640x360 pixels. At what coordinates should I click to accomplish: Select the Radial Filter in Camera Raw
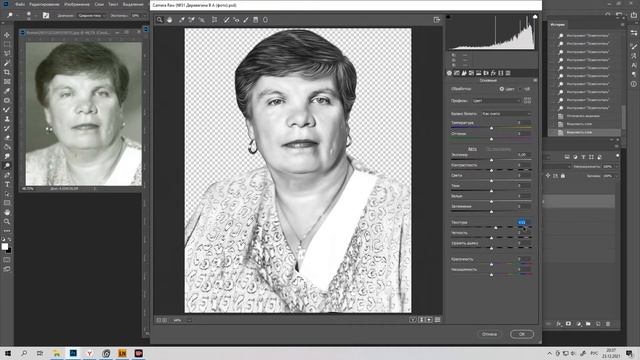tap(265, 20)
